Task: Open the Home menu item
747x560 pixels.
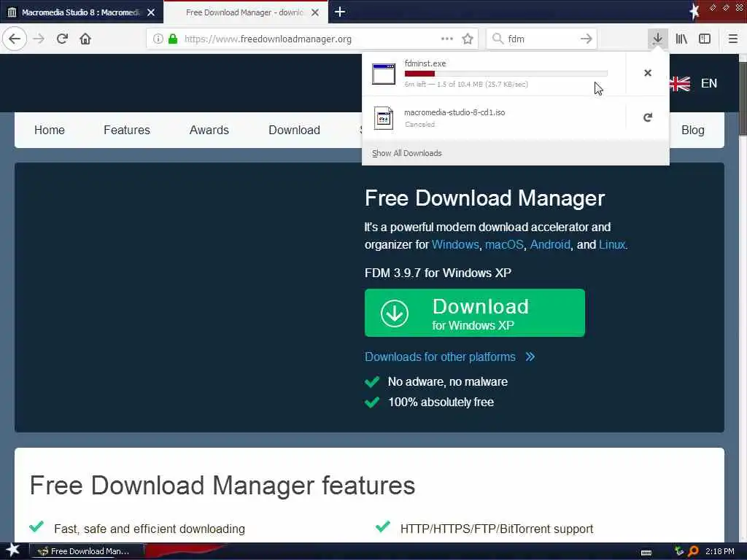Action: pos(50,130)
